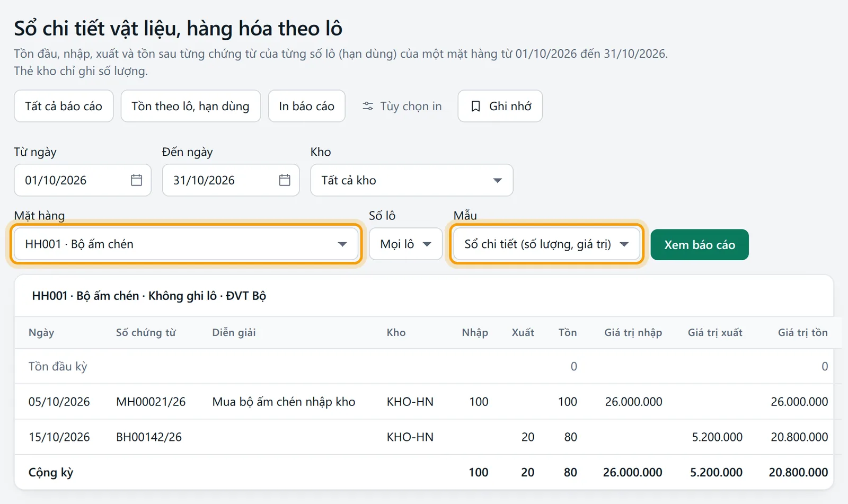Viewport: 848px width, 504px height.
Task: Focus the Từ ngày field 01/10/2026
Action: [x=83, y=180]
